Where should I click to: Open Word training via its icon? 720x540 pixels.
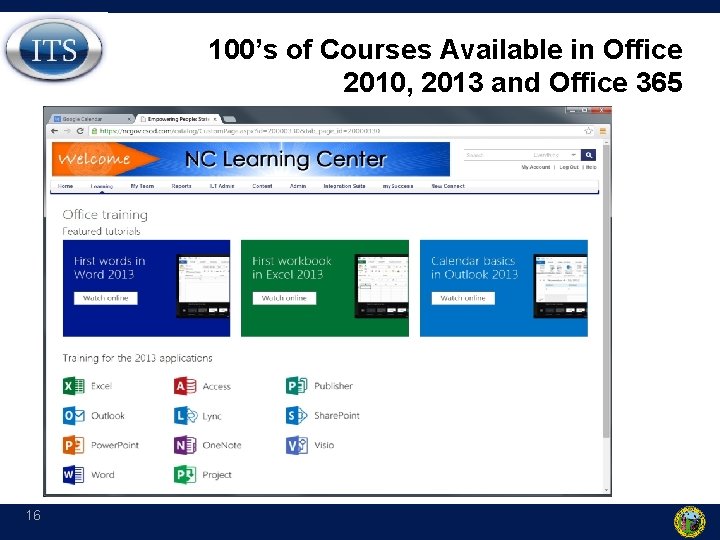point(73,475)
